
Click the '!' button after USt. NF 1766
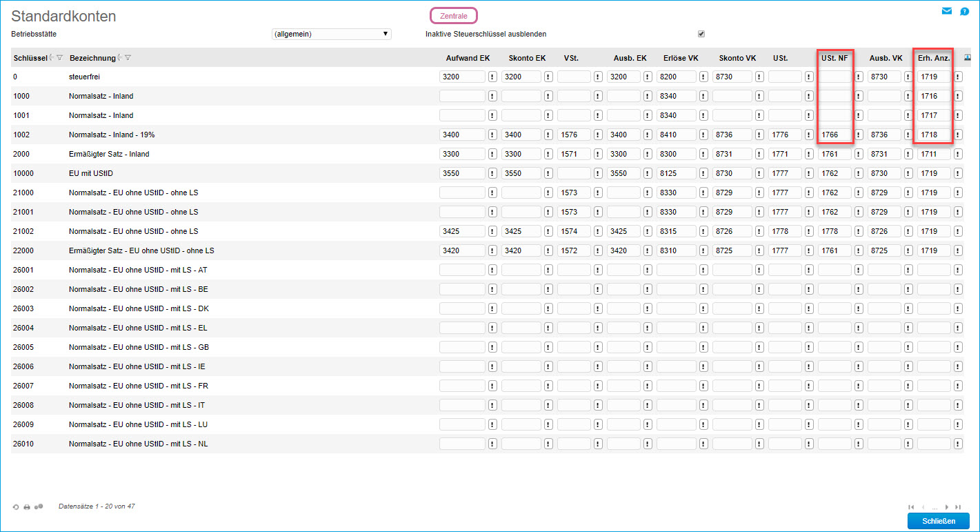(x=859, y=135)
